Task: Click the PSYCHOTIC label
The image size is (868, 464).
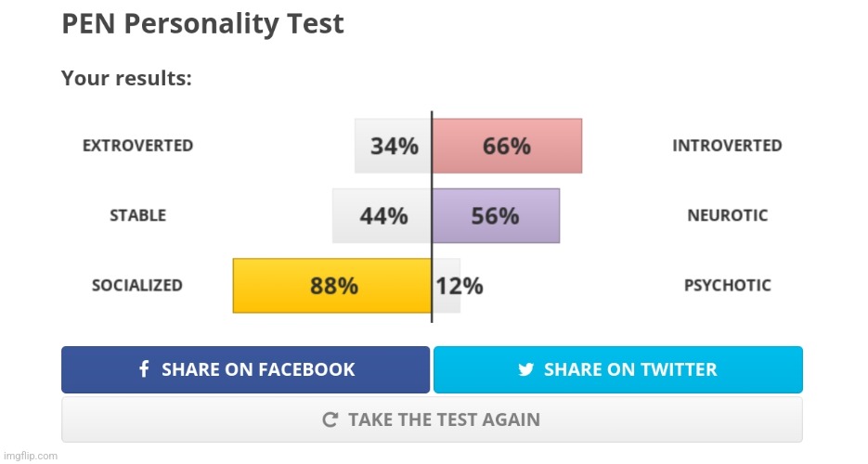Action: 728,286
